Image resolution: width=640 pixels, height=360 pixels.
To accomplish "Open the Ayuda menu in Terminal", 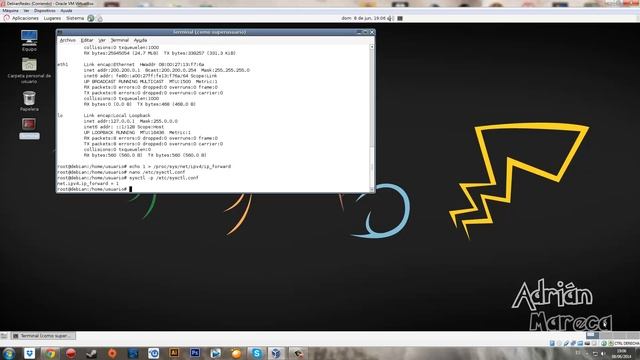I will 140,40.
